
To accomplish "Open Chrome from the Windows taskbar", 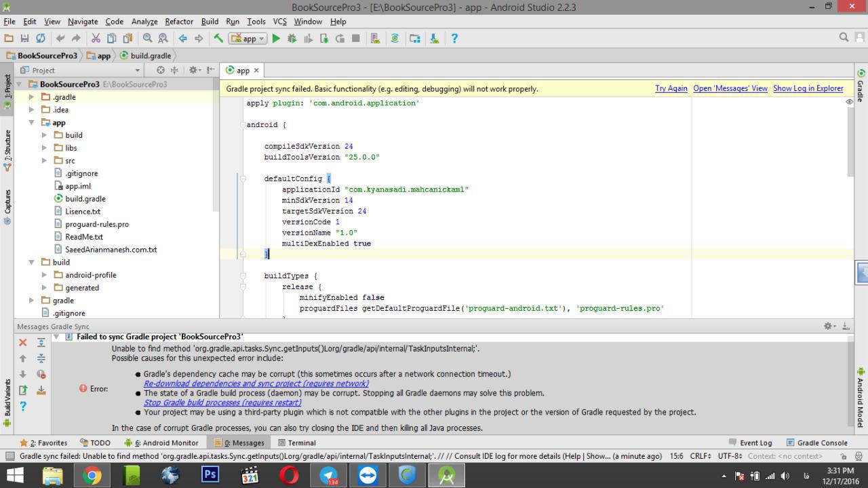I will click(92, 475).
